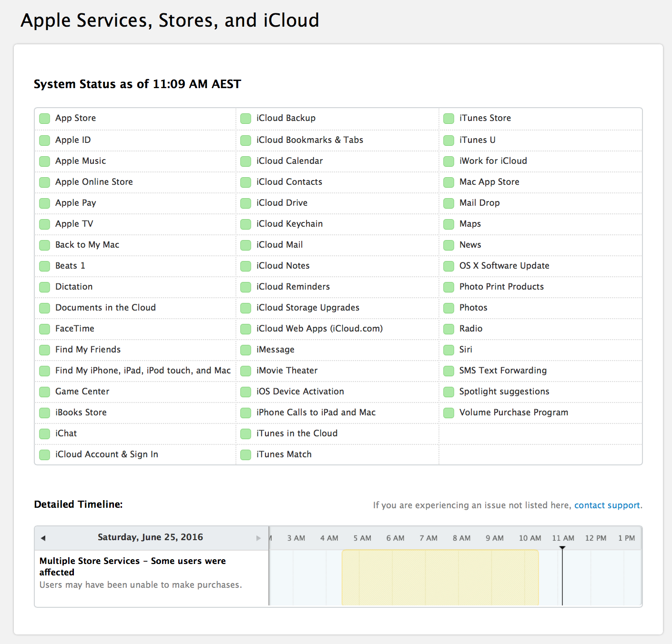The width and height of the screenshot is (672, 644).
Task: Click the yellow outage bar in the timeline
Action: (440, 577)
